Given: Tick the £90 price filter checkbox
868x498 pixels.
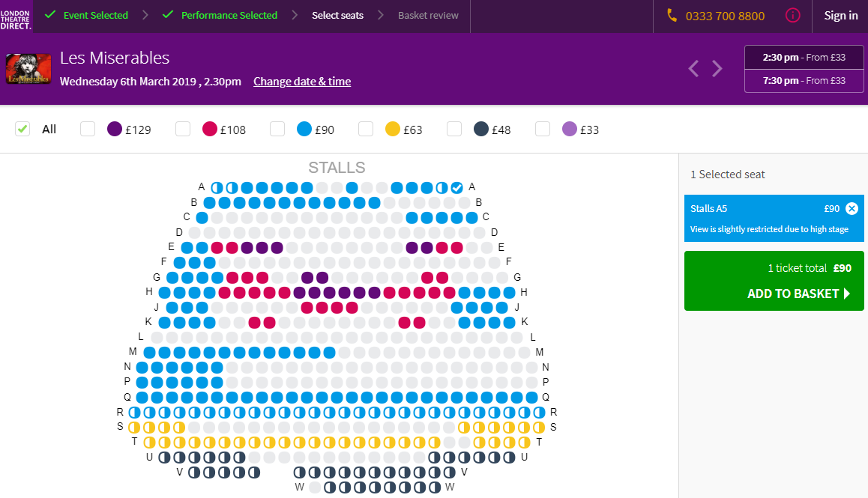Looking at the screenshot, I should (277, 129).
